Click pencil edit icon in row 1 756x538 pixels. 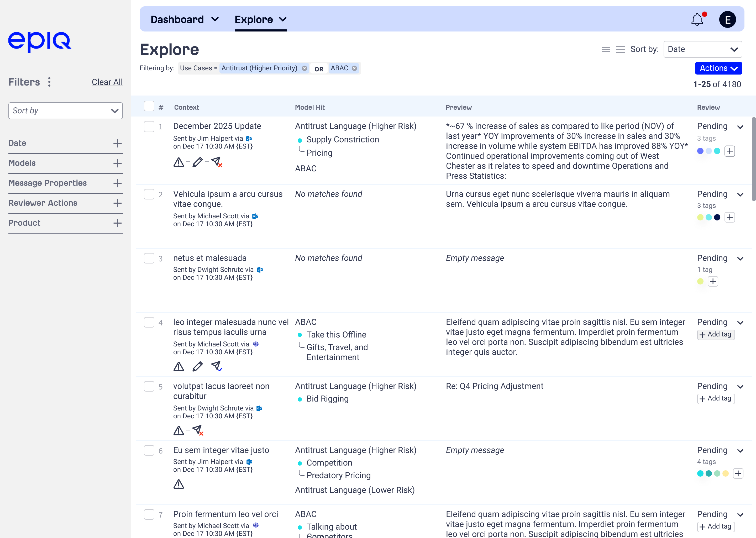pos(197,162)
